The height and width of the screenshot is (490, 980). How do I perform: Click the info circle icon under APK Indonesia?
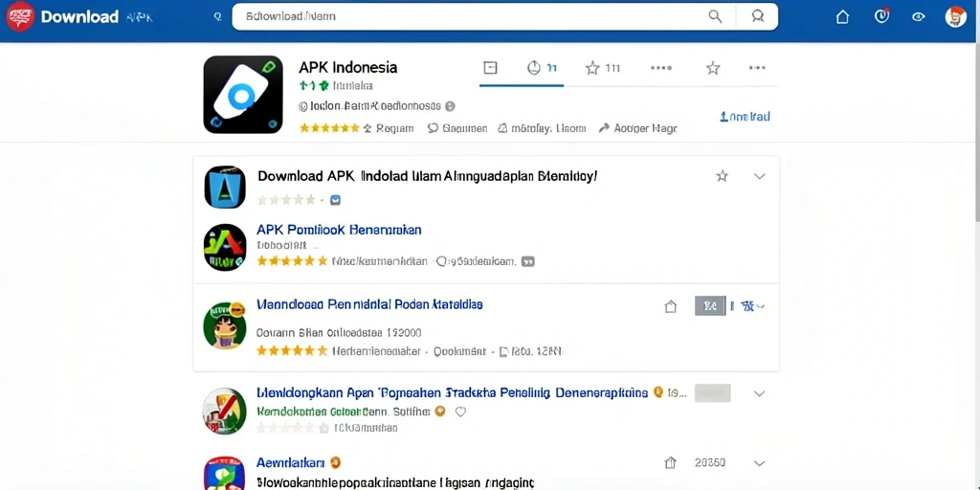450,106
